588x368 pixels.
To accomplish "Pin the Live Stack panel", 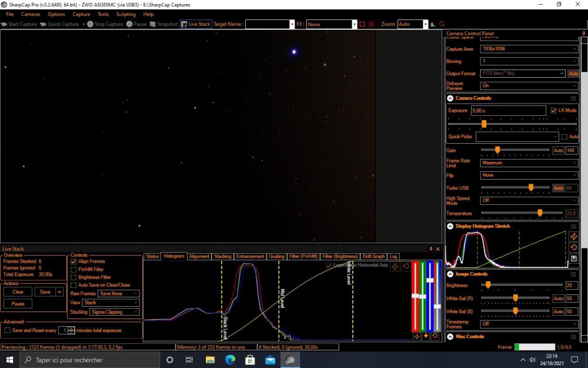I will coord(431,248).
